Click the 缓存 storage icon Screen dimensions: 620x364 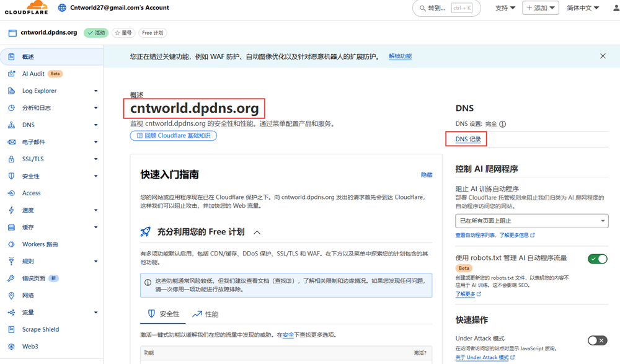pyautogui.click(x=11, y=227)
